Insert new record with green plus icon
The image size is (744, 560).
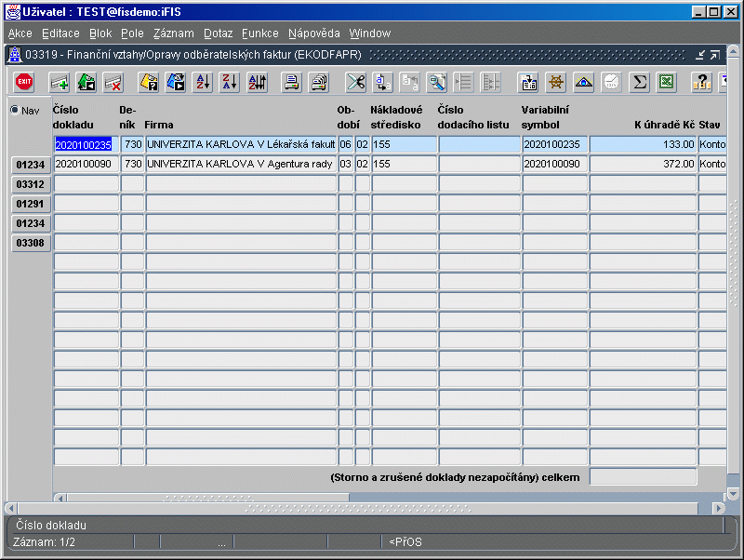point(60,82)
